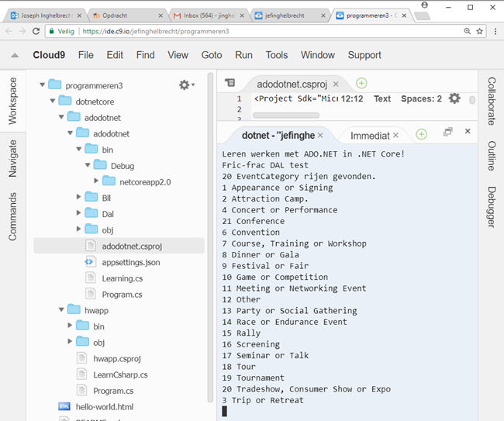Click the Debug folder icon
This screenshot has width=504, height=421.
100,164
